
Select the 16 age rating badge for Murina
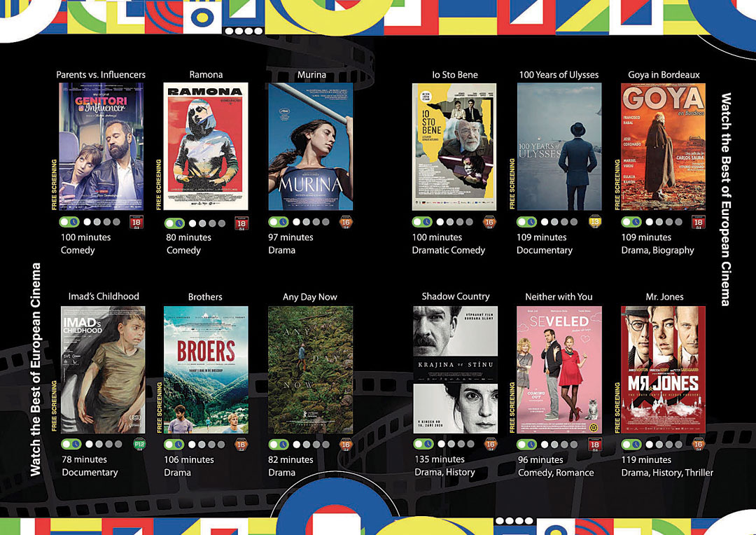346,222
